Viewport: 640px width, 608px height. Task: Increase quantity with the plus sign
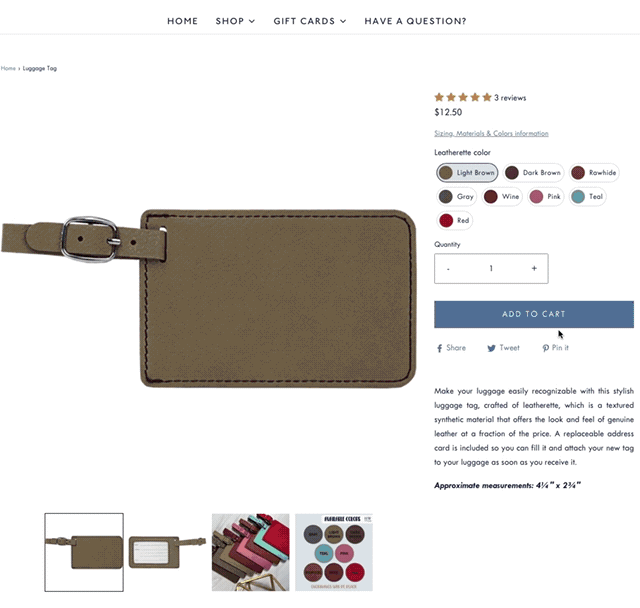(534, 268)
